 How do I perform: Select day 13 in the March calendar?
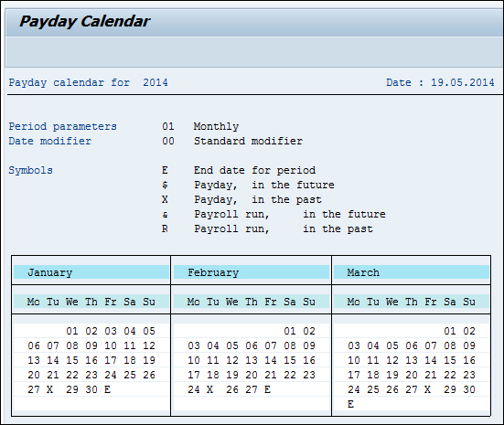tap(412, 360)
